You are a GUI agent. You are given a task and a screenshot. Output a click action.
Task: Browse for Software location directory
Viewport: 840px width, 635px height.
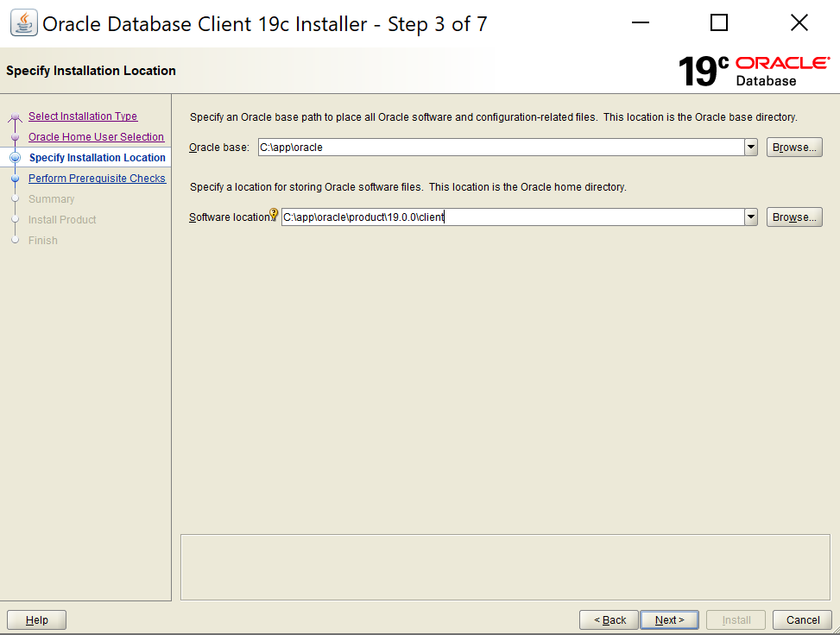pos(794,217)
